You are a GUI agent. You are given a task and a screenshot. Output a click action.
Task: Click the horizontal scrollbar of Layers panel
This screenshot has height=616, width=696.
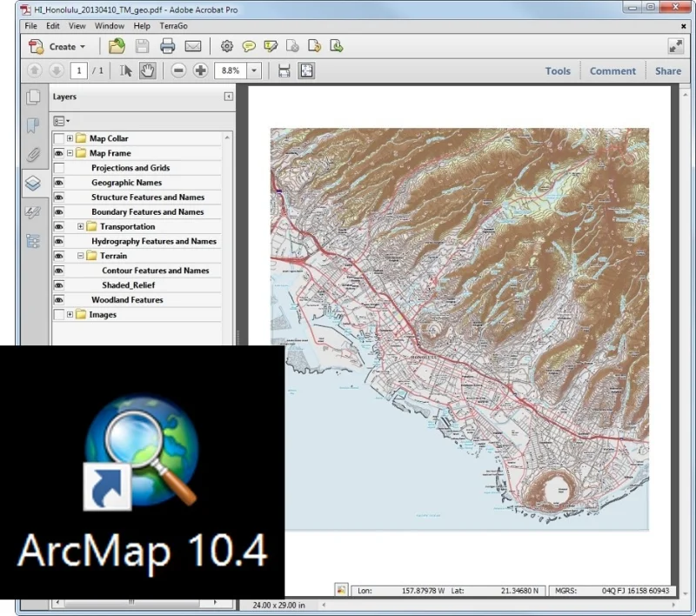point(132,602)
